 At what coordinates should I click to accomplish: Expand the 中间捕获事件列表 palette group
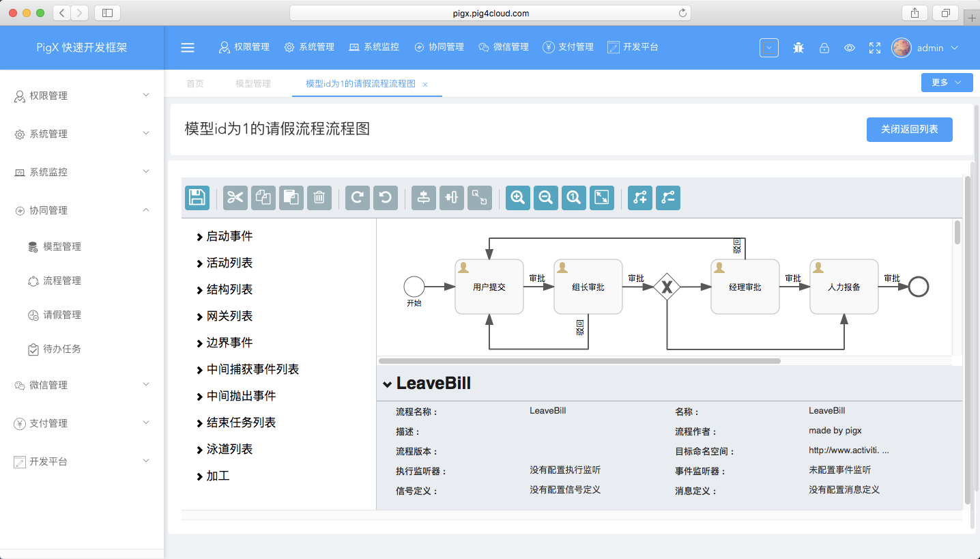click(x=248, y=369)
